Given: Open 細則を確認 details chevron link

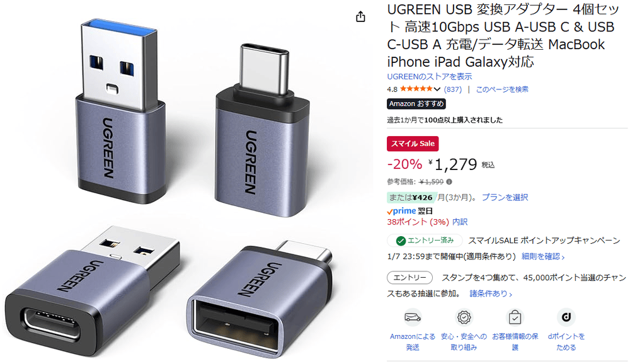Looking at the screenshot, I should 543,256.
